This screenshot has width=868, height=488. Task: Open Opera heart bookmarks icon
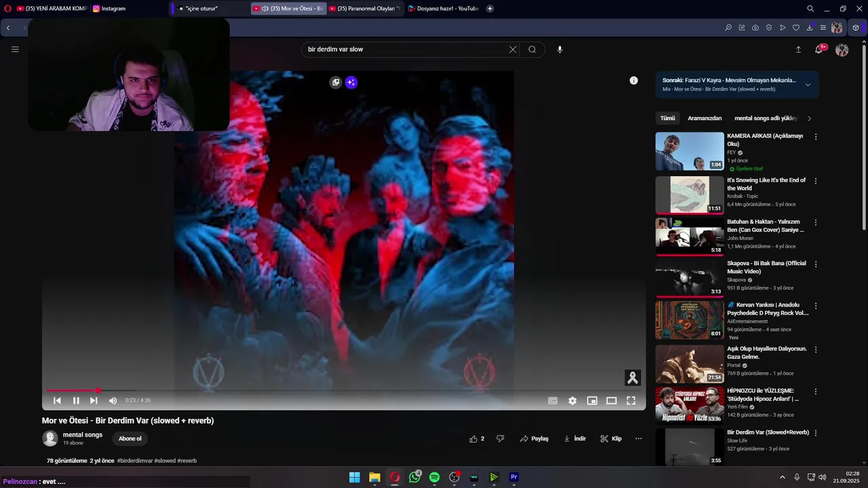796,28
